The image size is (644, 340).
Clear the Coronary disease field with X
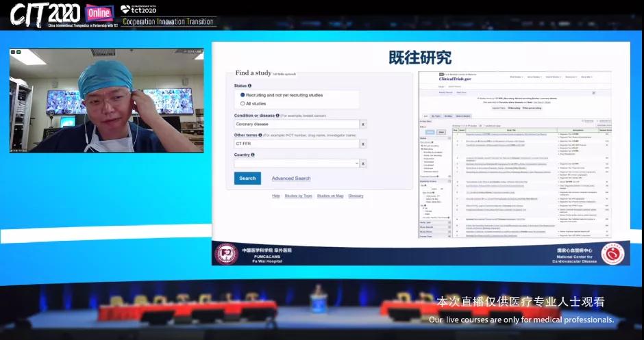click(x=363, y=125)
